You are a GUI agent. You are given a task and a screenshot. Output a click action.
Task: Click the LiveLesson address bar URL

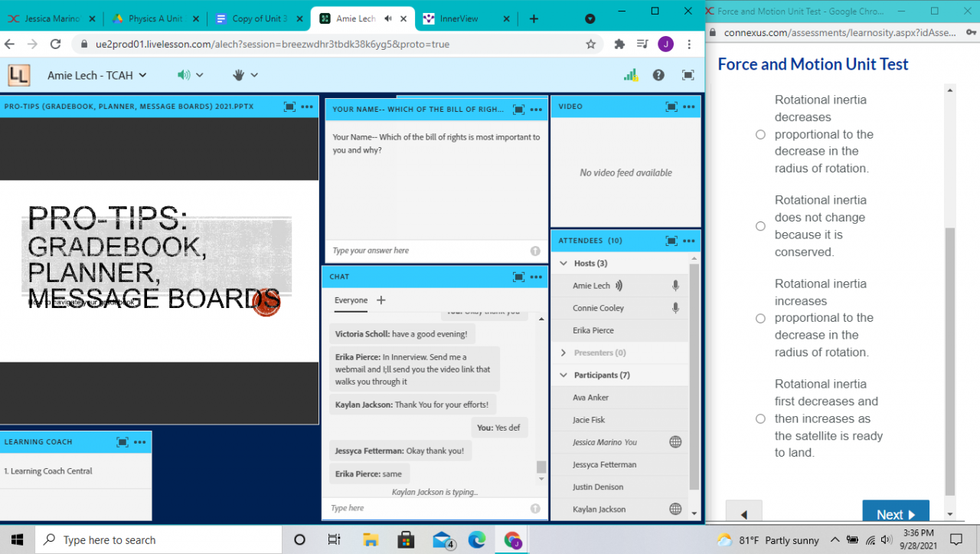(272, 44)
